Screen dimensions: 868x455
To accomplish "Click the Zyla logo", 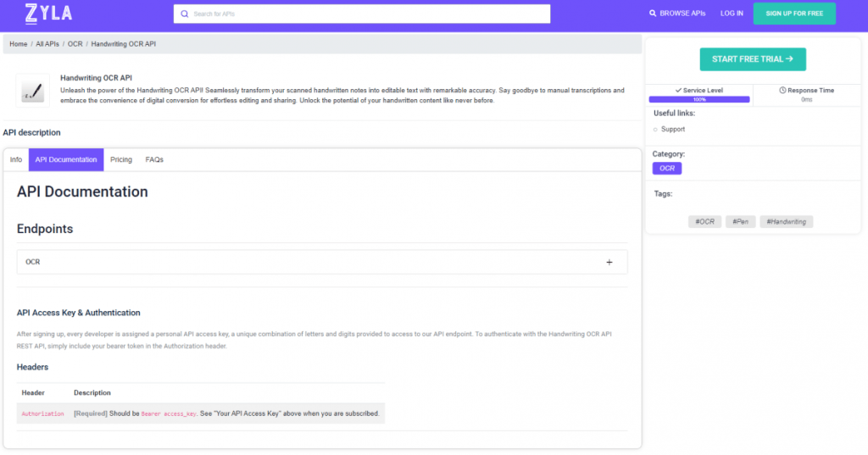I will 48,14.
